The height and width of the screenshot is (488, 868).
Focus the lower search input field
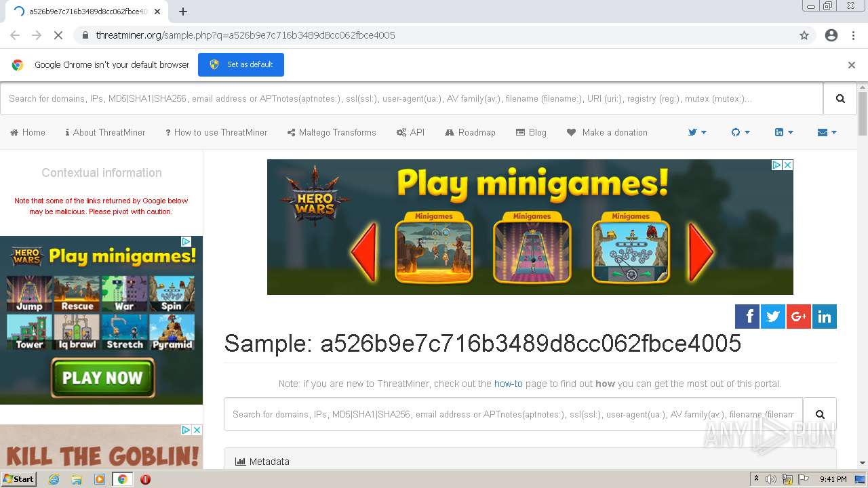pos(513,414)
